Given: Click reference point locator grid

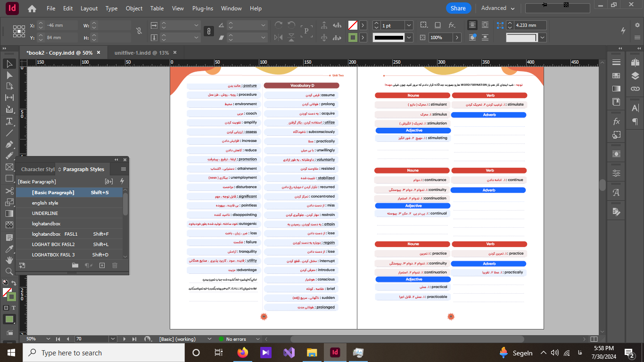Looking at the screenshot, I should tap(19, 31).
